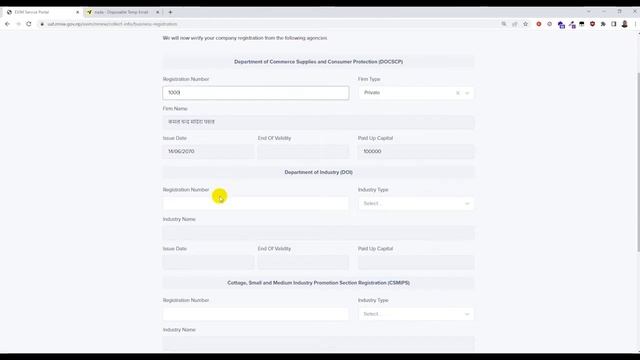Open the purple pen extension icon
Image resolution: width=640 pixels, height=360 pixels.
tap(572, 24)
